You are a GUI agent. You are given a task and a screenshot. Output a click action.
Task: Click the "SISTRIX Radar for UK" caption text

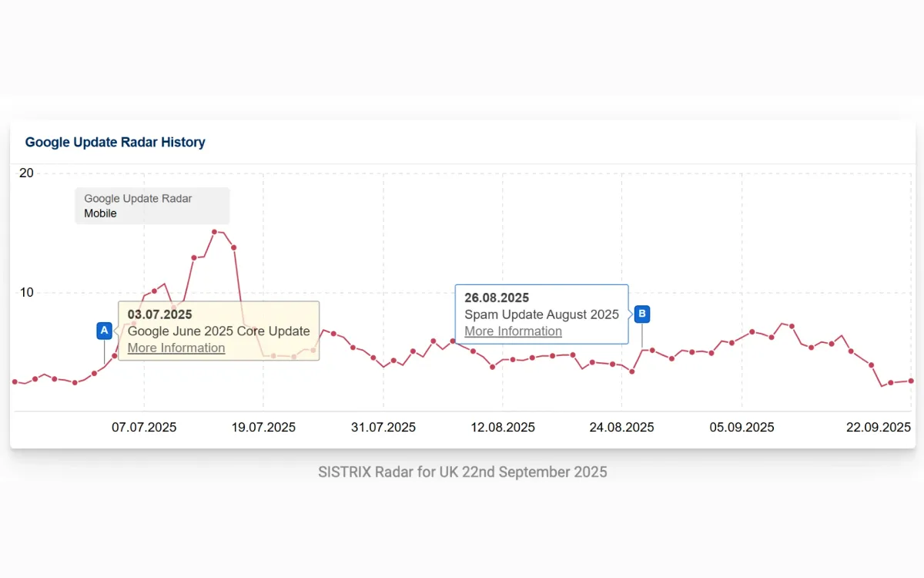pos(462,471)
